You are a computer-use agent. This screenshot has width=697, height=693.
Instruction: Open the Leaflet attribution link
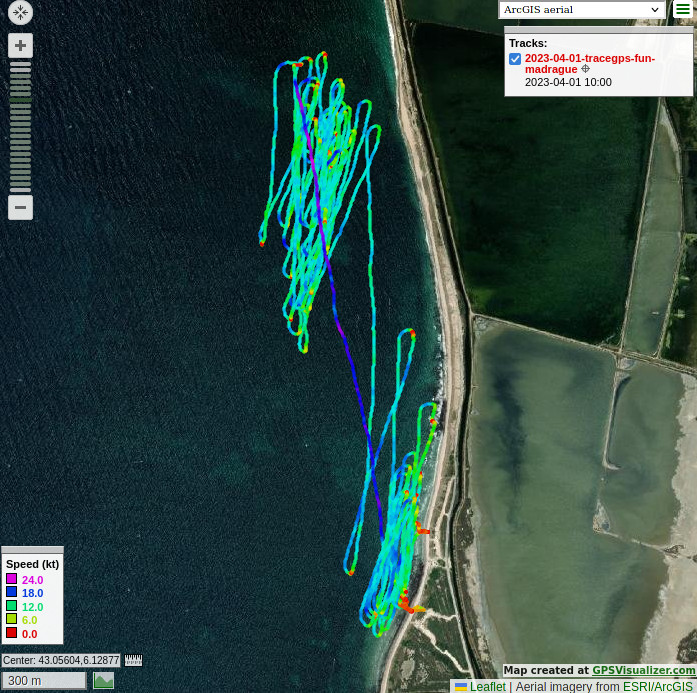point(487,687)
